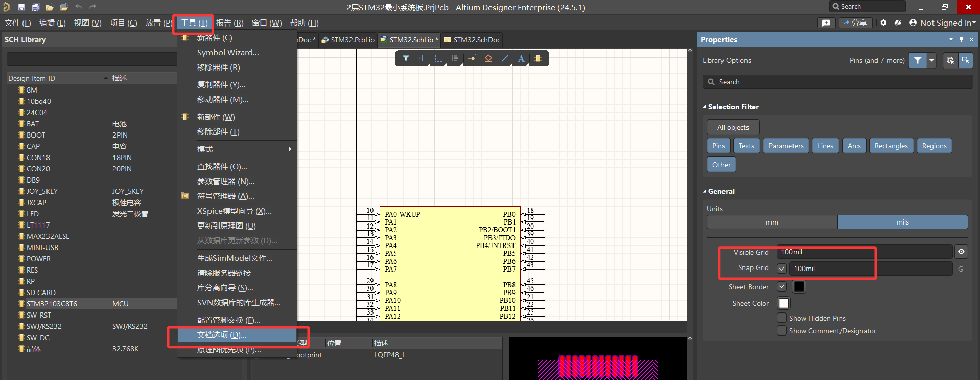Open the Sheet Color white swatch
Viewport: 980px width, 380px height.
783,303
